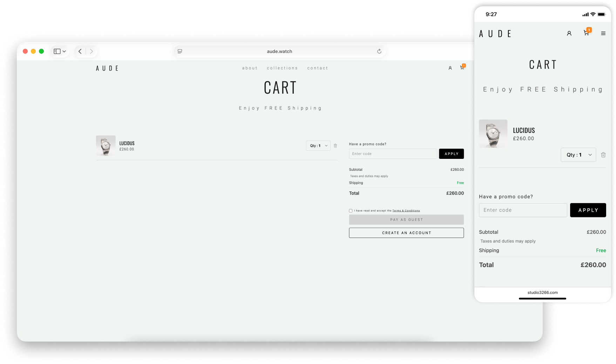Open the collections page from the navigation
This screenshot has height=364, width=616.
click(x=282, y=68)
